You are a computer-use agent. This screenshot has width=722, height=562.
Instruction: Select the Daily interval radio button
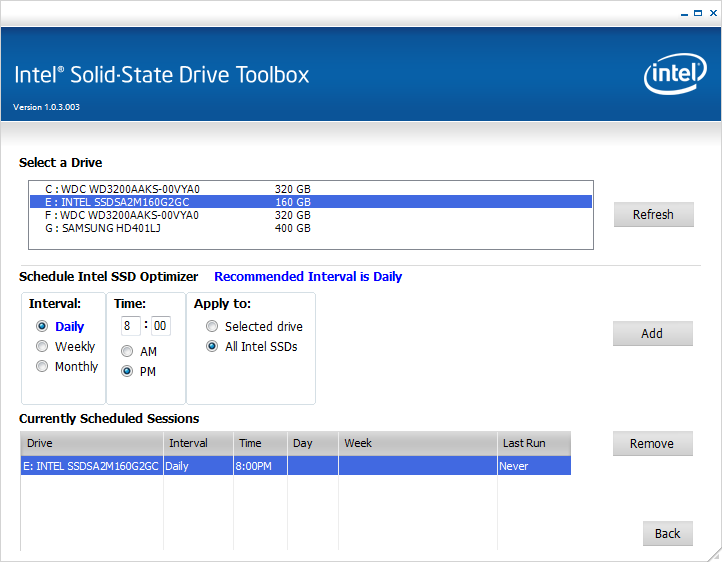point(42,326)
